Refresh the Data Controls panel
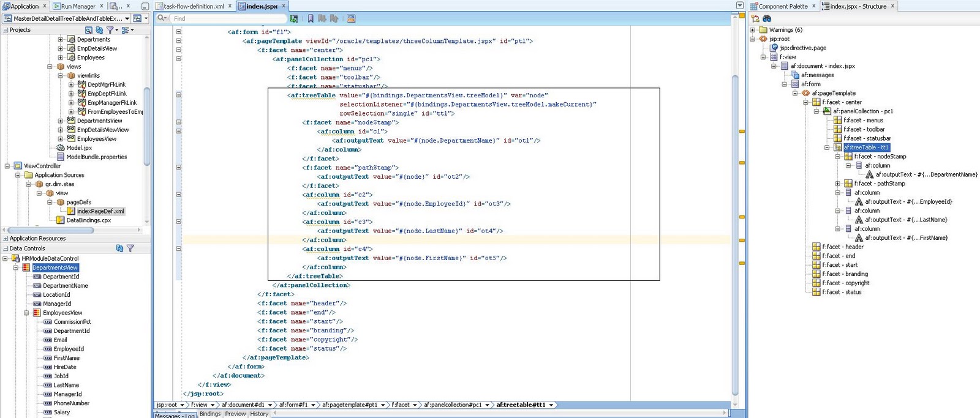This screenshot has width=980, height=418. tap(119, 248)
